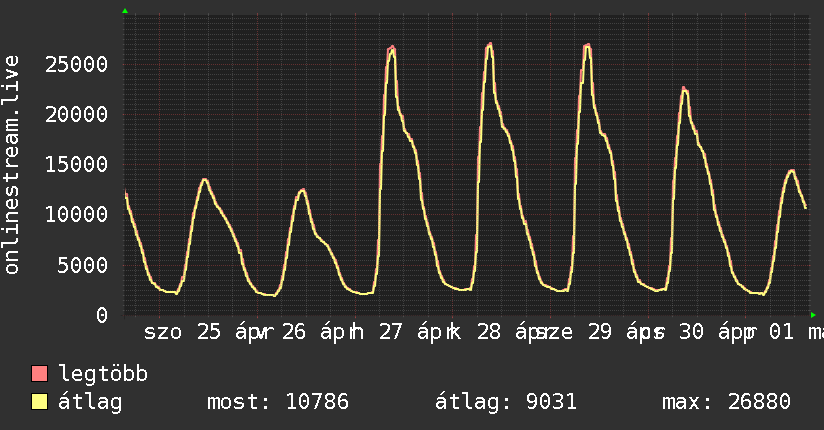The image size is (824, 430).
Task: Click the pink legtöbb legend swatch
Action: click(x=39, y=373)
